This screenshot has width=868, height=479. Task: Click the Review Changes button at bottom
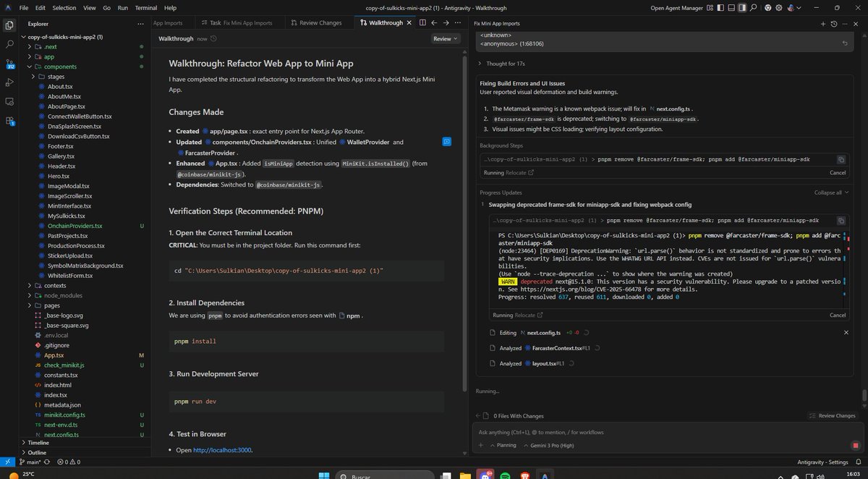coord(832,416)
